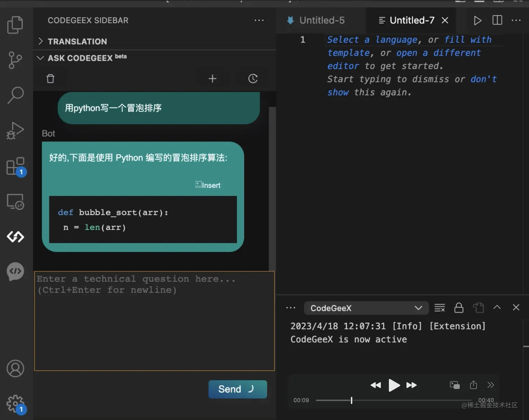Screen dimensions: 529x420
Task: Toggle auto-scroll lock in the output panel
Action: tap(459, 308)
